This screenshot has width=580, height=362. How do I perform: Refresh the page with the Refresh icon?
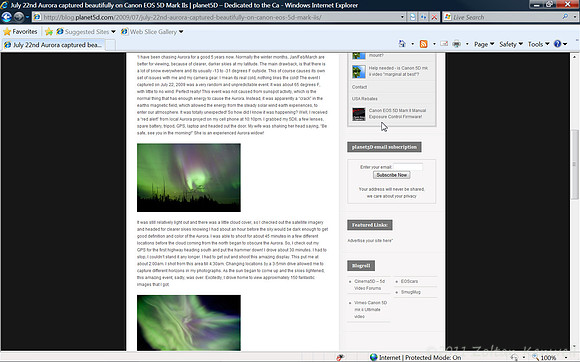423,17
